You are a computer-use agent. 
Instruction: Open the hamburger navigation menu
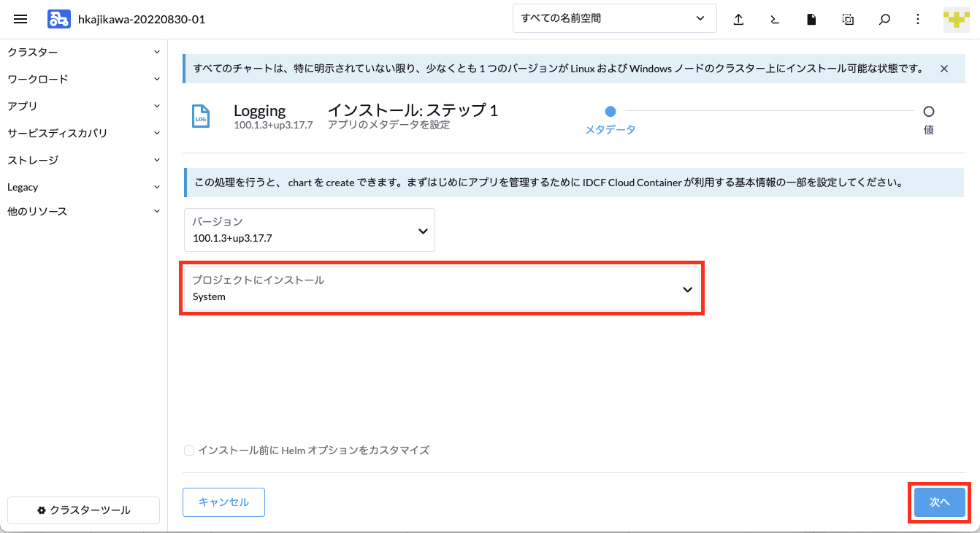click(20, 19)
